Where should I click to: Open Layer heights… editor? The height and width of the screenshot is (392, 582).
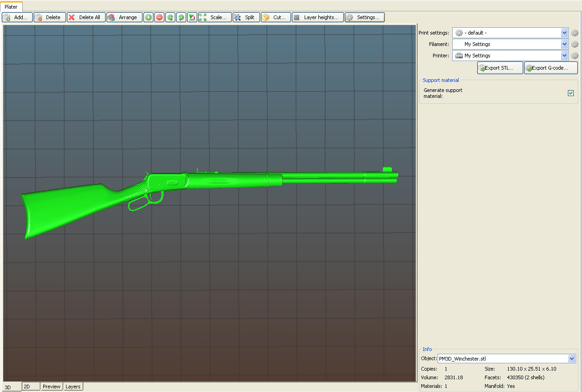(x=318, y=17)
